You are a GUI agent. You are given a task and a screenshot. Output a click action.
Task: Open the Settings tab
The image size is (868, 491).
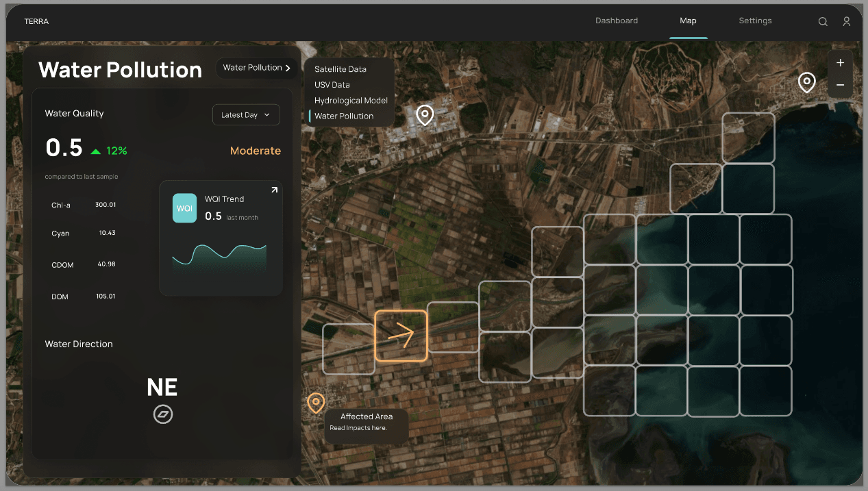pos(755,21)
